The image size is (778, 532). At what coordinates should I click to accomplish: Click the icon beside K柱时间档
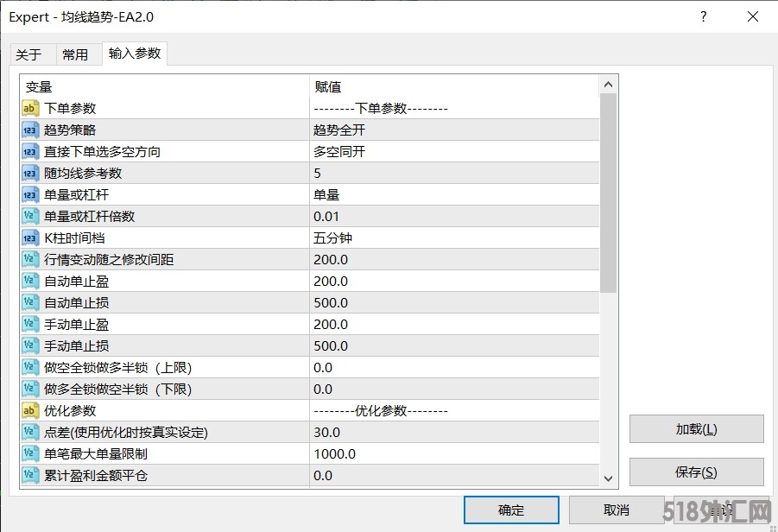tap(30, 237)
